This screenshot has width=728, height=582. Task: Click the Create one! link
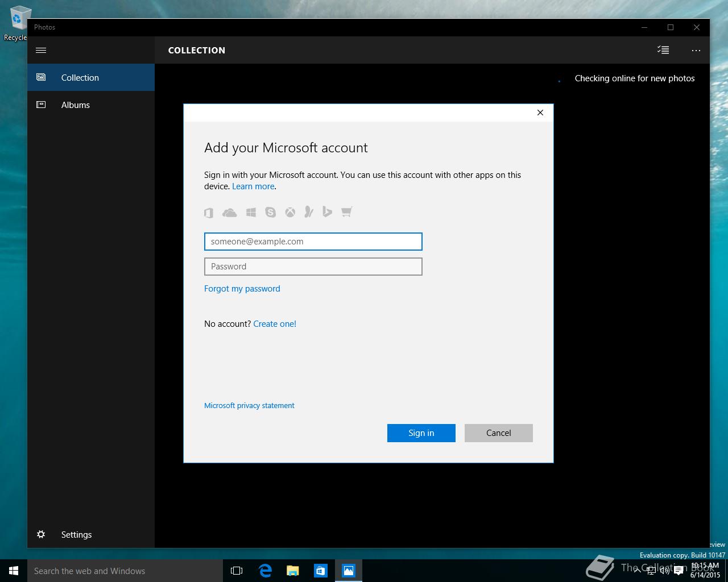275,324
